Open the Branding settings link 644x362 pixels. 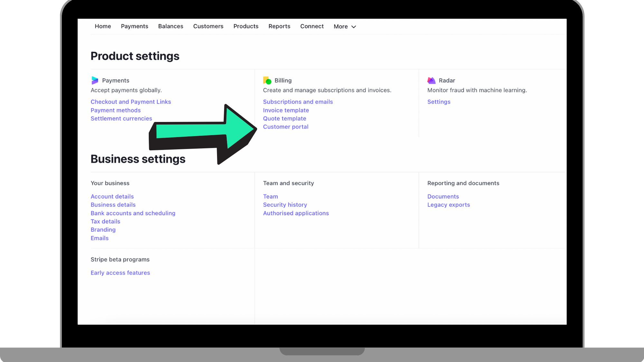(x=103, y=230)
